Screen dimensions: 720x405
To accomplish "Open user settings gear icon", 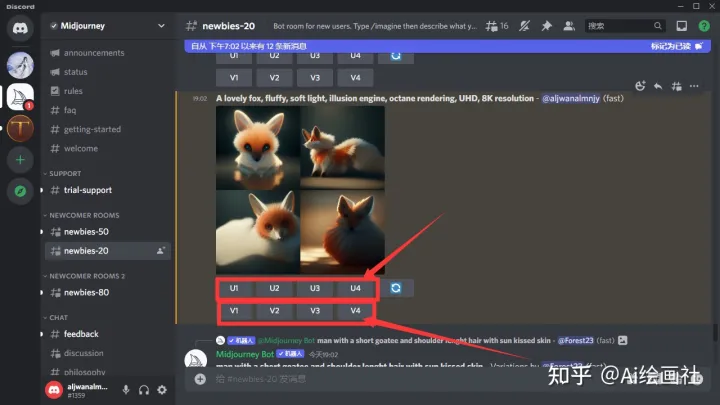I will tap(162, 389).
